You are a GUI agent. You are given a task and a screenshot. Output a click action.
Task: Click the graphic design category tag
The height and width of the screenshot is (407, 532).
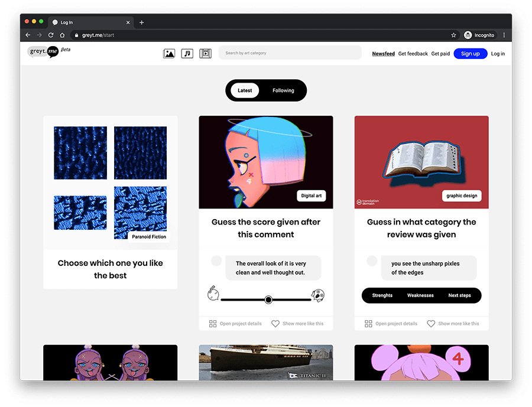[462, 196]
